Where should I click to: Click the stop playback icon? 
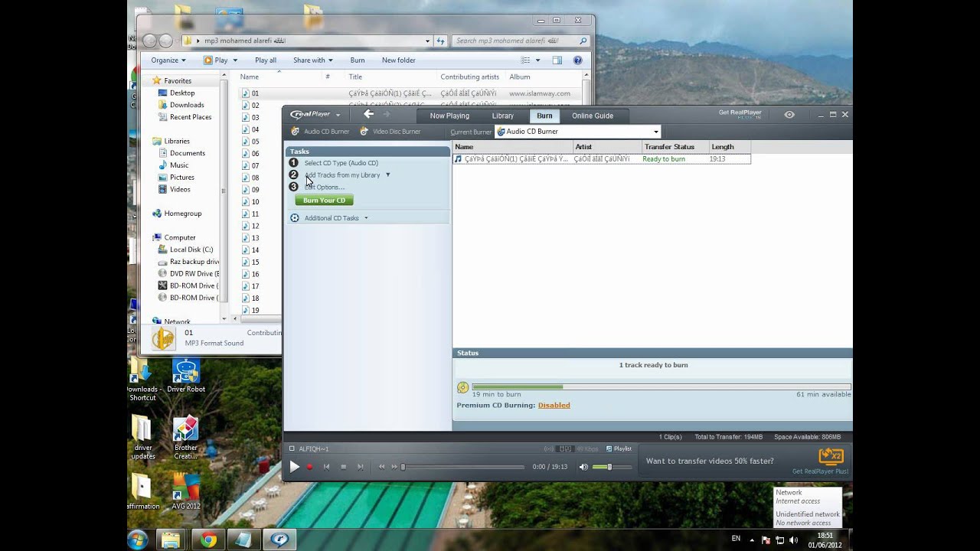(x=343, y=467)
